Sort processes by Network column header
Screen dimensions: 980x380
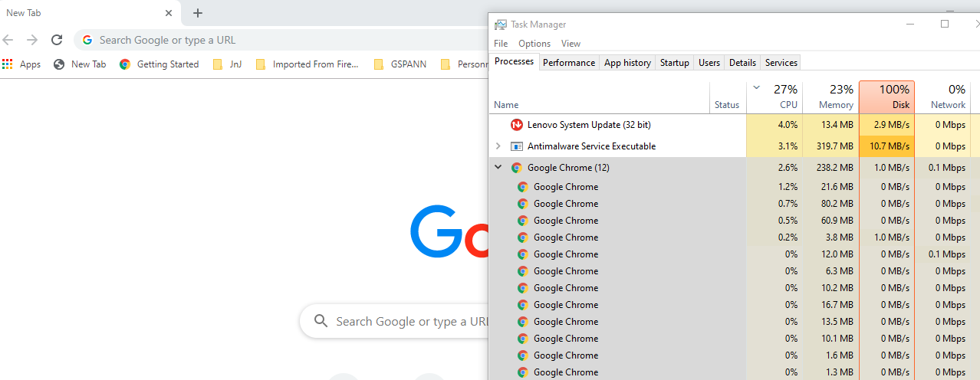point(942,97)
